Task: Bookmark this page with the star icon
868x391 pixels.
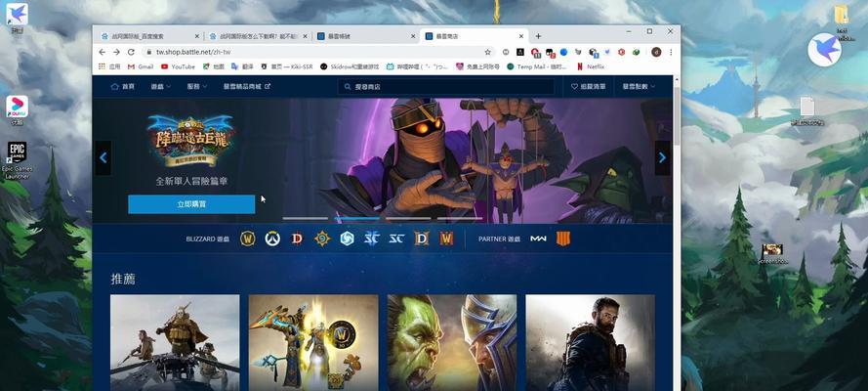Action: [487, 52]
